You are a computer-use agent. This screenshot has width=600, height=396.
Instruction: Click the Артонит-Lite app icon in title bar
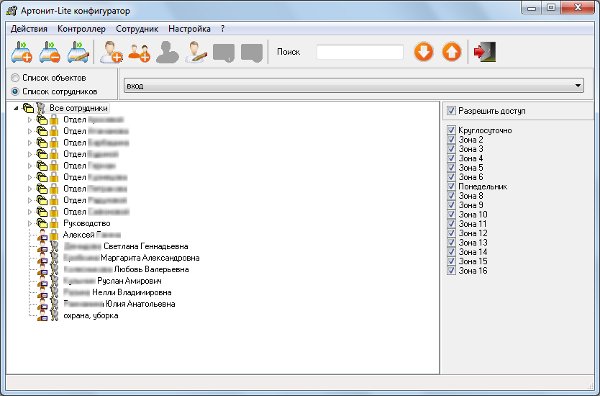(11, 11)
